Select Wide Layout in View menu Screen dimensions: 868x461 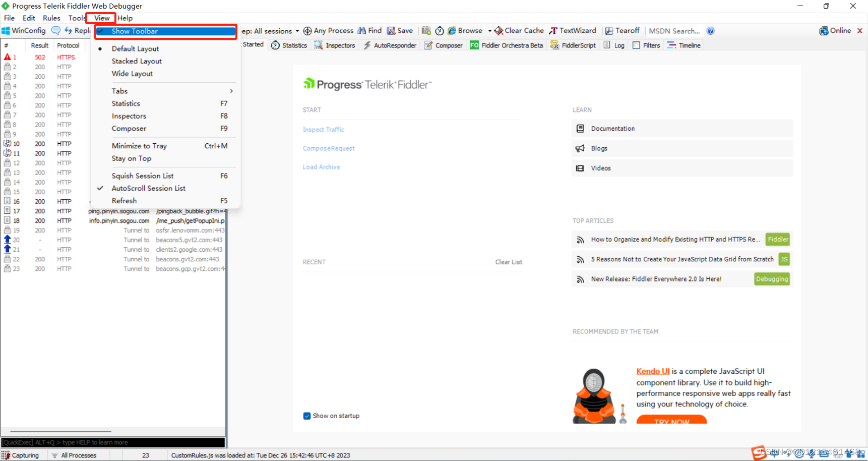point(166,74)
